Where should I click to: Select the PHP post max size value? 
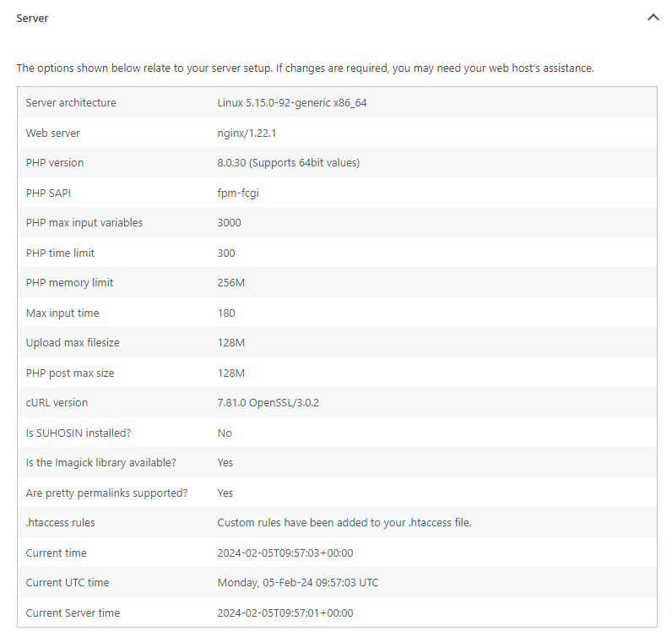pos(231,373)
